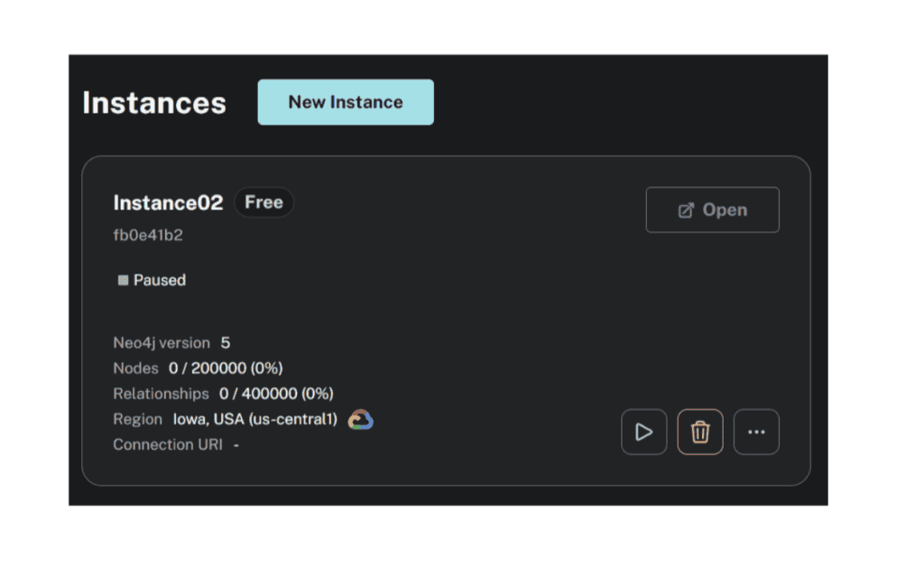This screenshot has height=577, width=924.
Task: Click the Neo4j version label
Action: click(162, 343)
